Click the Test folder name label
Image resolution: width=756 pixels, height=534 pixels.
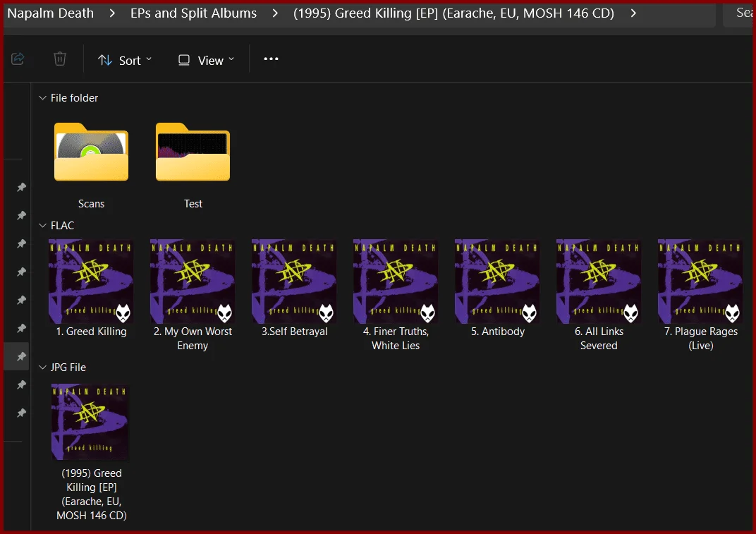click(193, 204)
